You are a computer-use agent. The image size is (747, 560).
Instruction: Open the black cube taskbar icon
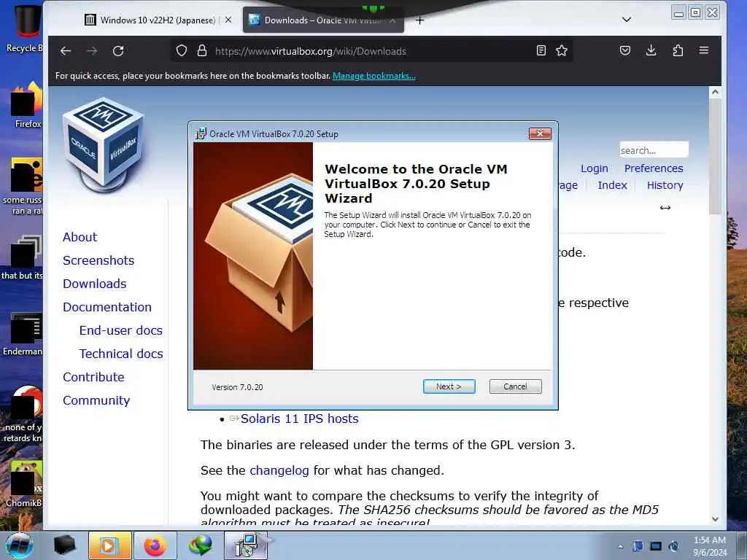tap(65, 545)
